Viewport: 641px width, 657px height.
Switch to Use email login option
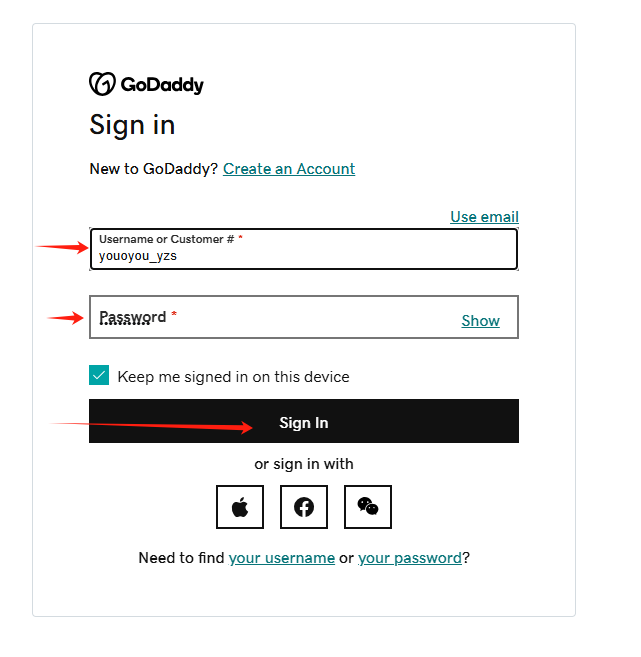(484, 217)
